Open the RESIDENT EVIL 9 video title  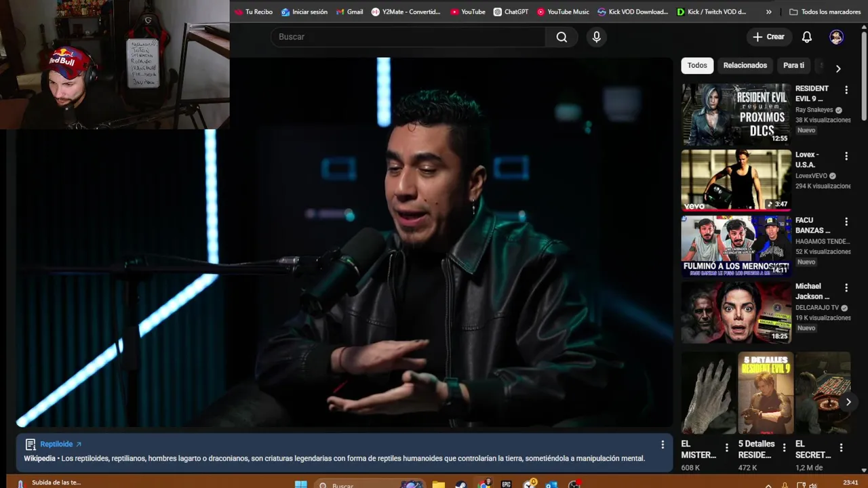click(812, 94)
